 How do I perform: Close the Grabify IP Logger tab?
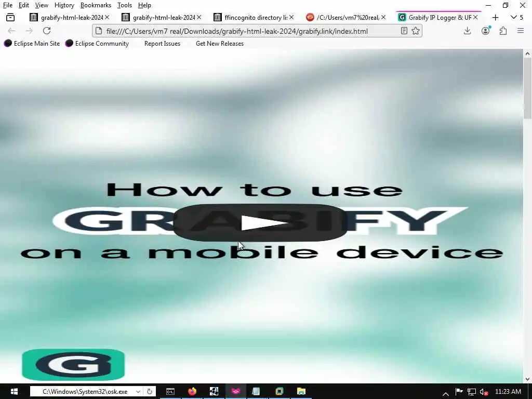click(475, 17)
